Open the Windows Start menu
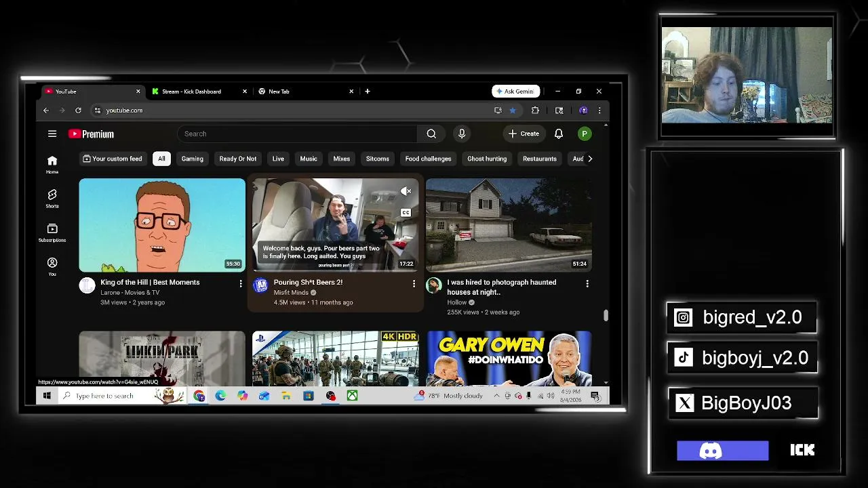Image resolution: width=868 pixels, height=488 pixels. [x=47, y=396]
